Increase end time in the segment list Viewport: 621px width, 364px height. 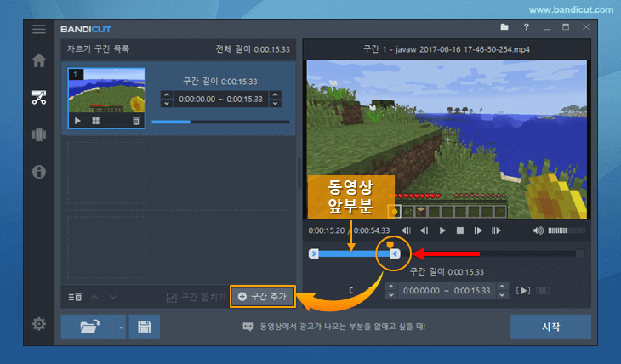tap(276, 94)
